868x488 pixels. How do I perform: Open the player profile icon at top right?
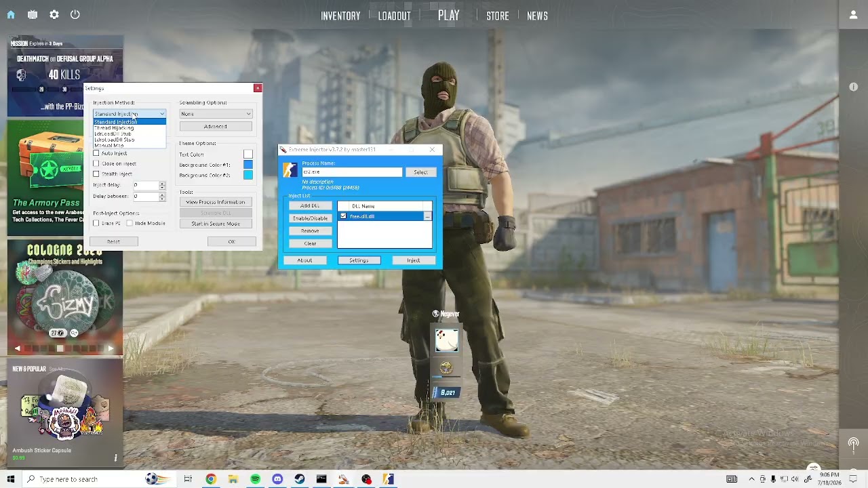853,15
